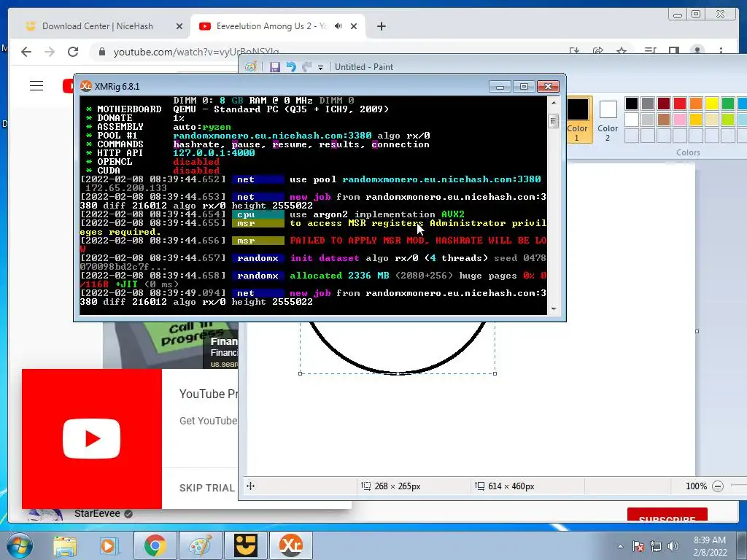This screenshot has height=560, width=747.
Task: Switch to Paint on the taskbar
Action: click(200, 545)
